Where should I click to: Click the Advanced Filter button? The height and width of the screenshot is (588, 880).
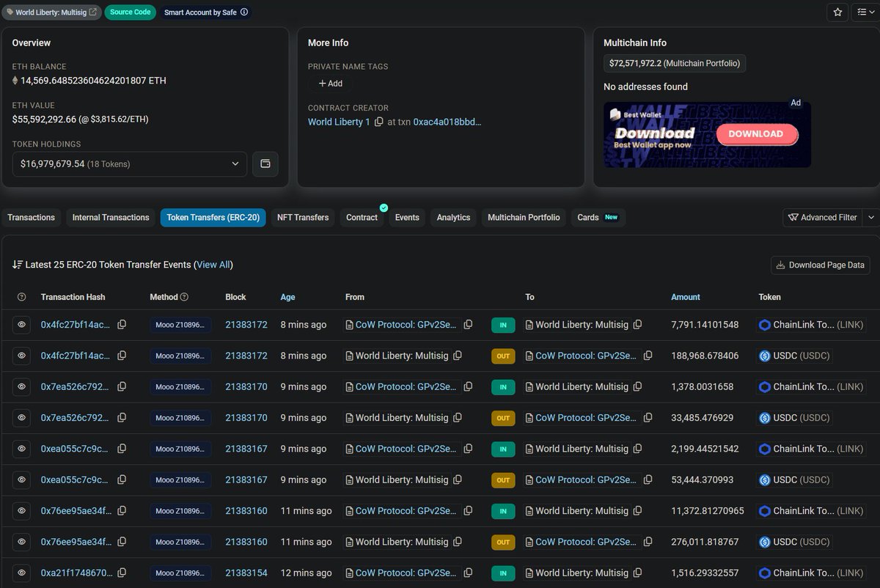(823, 217)
